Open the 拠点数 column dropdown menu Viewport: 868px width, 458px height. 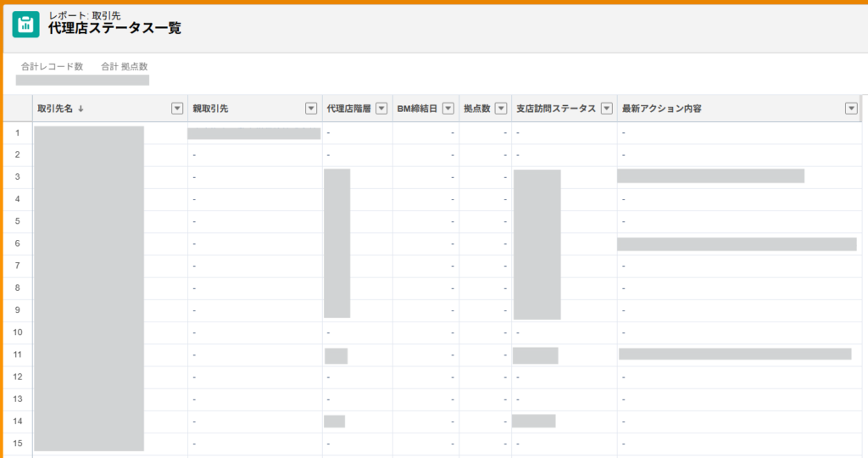tap(501, 109)
